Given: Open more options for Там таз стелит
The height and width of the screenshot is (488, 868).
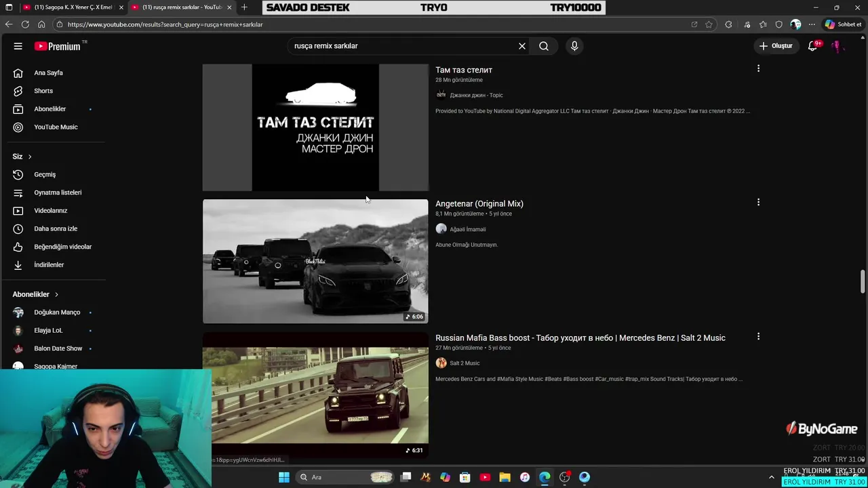Looking at the screenshot, I should pos(758,68).
